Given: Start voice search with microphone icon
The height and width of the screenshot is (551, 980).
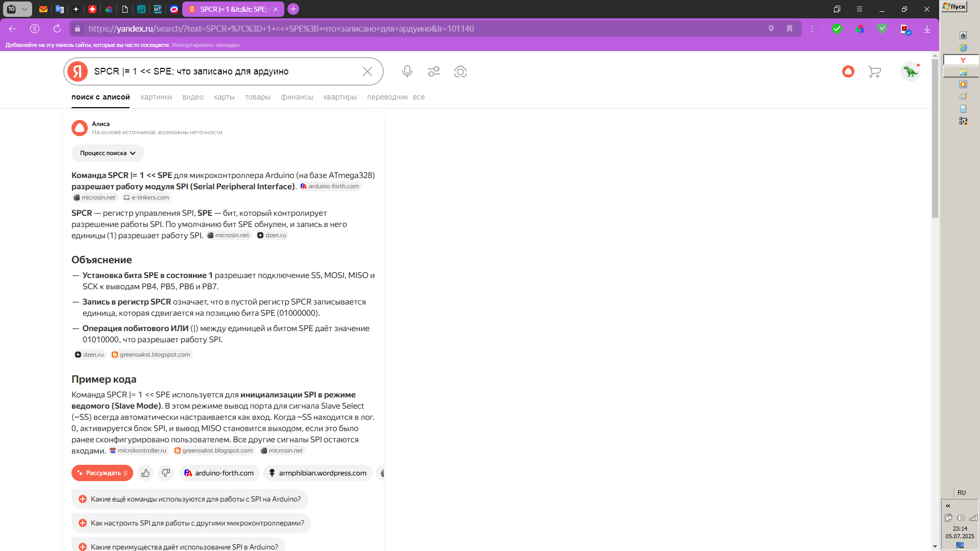Looking at the screenshot, I should pos(407,71).
